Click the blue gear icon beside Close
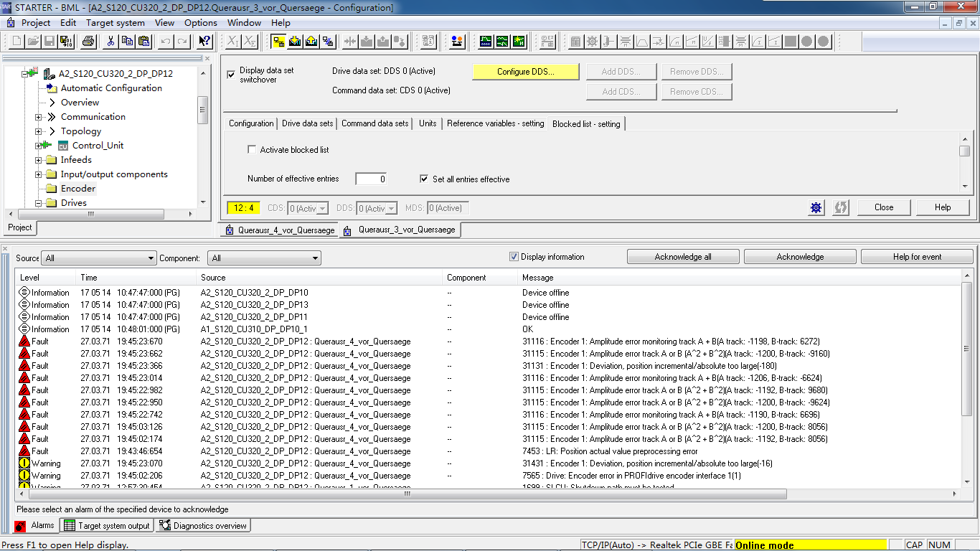Screen dimensions: 980x551 [x=816, y=207]
